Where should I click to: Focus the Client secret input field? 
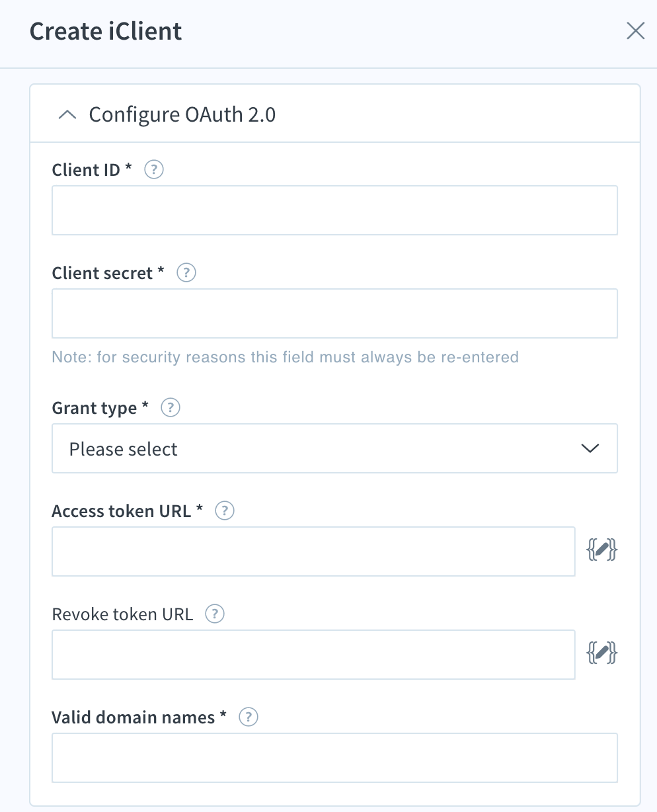click(334, 313)
